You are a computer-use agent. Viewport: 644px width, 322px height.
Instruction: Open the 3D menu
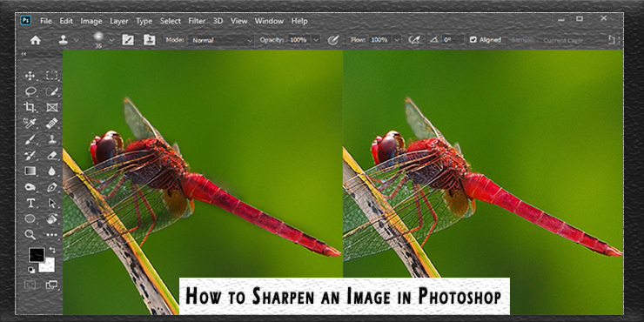click(x=218, y=21)
